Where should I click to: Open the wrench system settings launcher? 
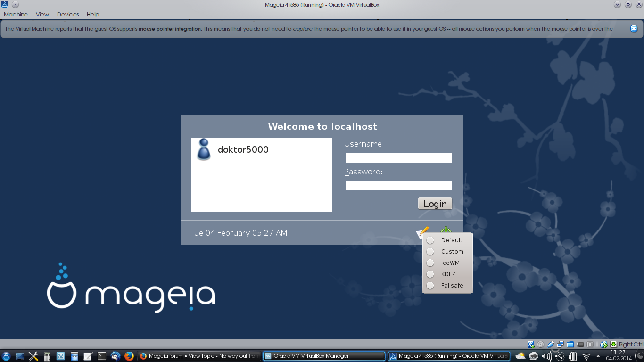[33, 356]
